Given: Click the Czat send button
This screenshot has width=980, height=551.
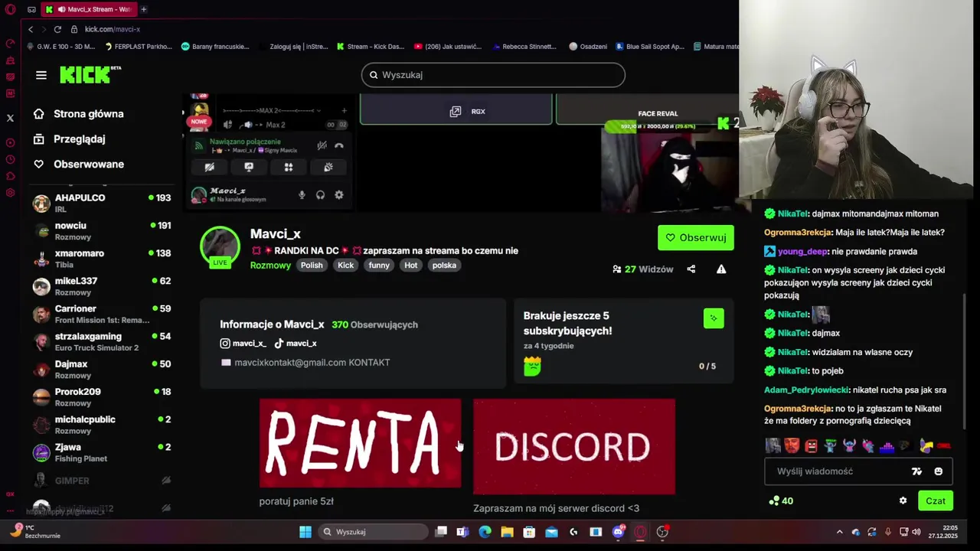Looking at the screenshot, I should tap(936, 500).
